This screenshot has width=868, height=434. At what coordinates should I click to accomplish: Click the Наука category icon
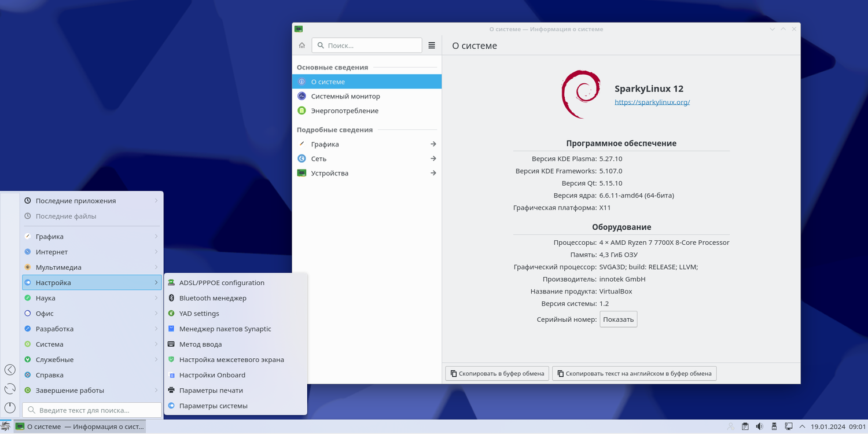28,298
